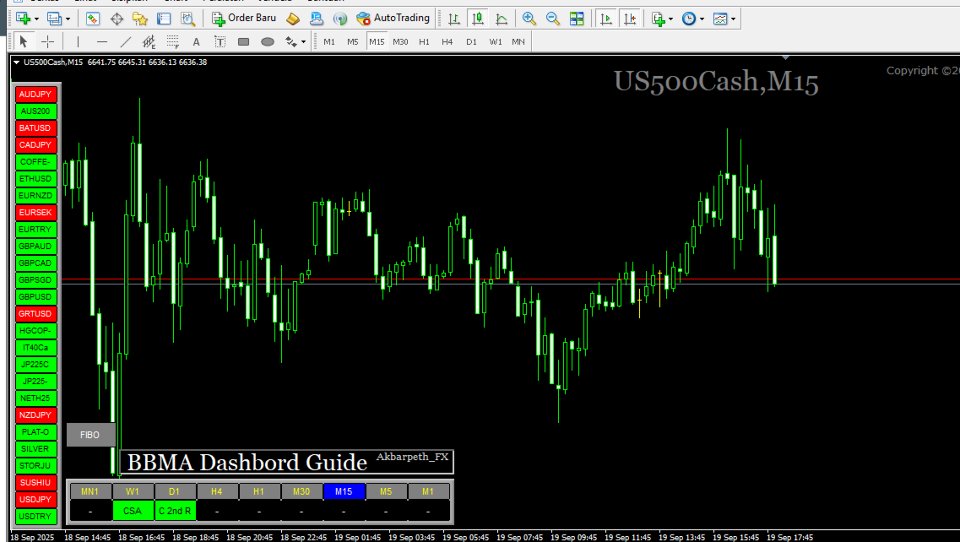Image resolution: width=960 pixels, height=542 pixels.
Task: Select the Horizontal Line tool
Action: click(x=102, y=42)
